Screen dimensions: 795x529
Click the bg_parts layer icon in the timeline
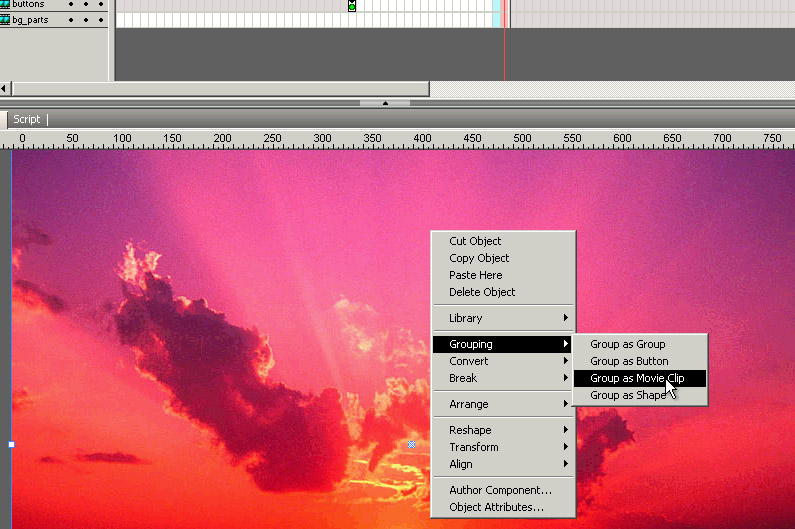pos(5,20)
